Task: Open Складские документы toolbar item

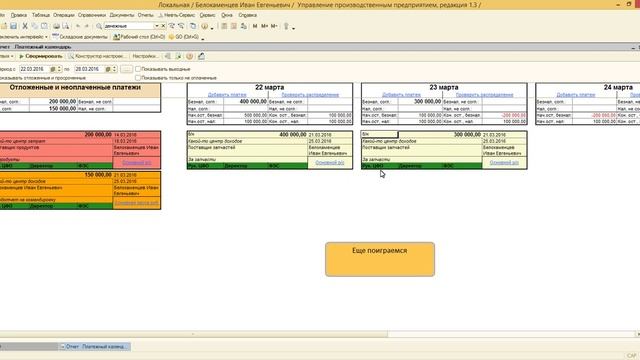Action: click(80, 37)
